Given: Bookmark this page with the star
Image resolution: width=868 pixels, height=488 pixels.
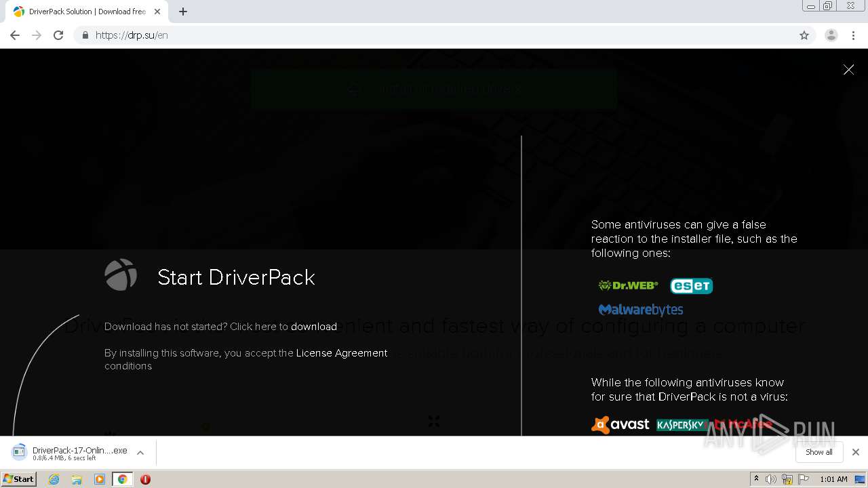Looking at the screenshot, I should [x=804, y=35].
